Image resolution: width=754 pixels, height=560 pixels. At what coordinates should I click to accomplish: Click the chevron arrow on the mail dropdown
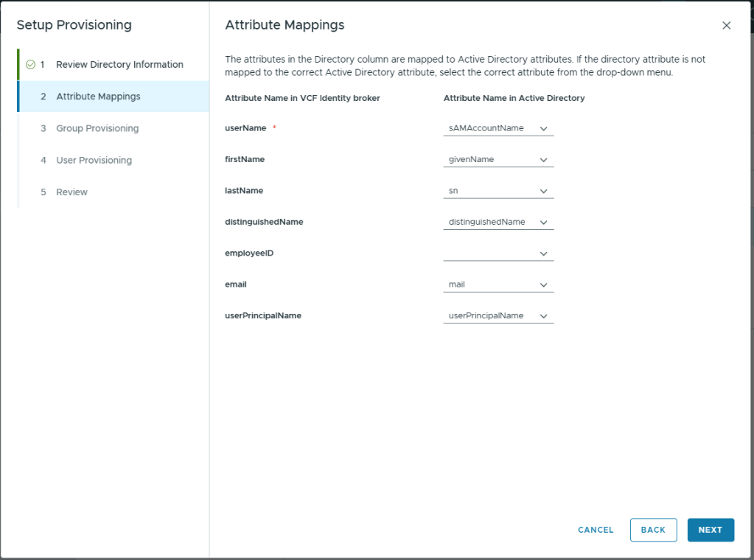pyautogui.click(x=543, y=284)
